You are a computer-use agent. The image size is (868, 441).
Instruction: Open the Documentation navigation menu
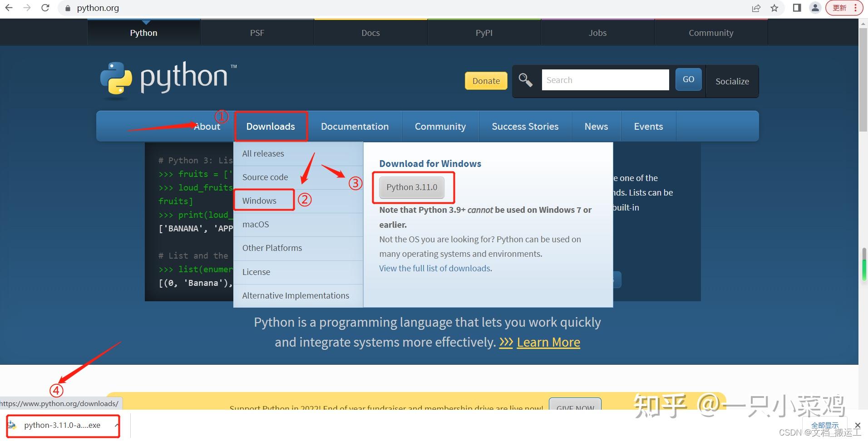click(x=355, y=127)
